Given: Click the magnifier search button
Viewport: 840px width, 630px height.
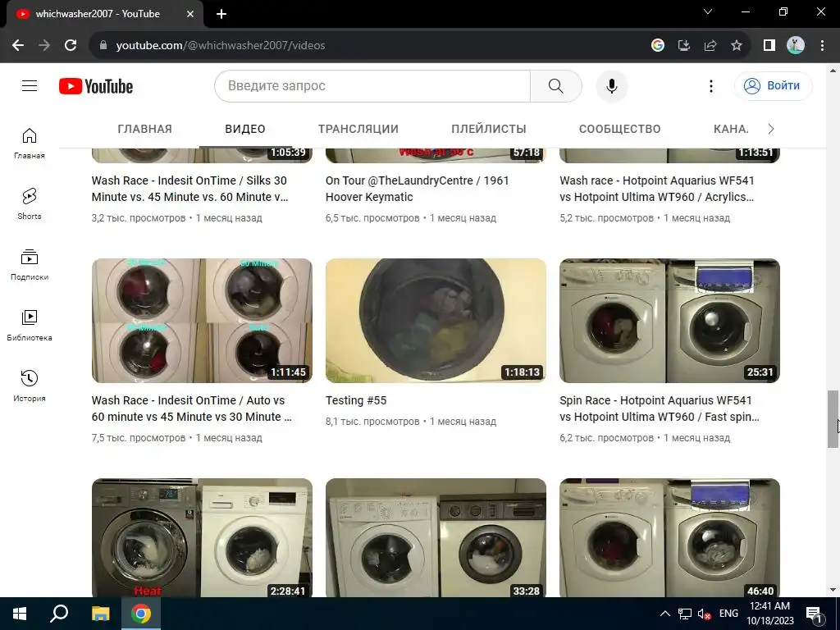Looking at the screenshot, I should pyautogui.click(x=556, y=85).
